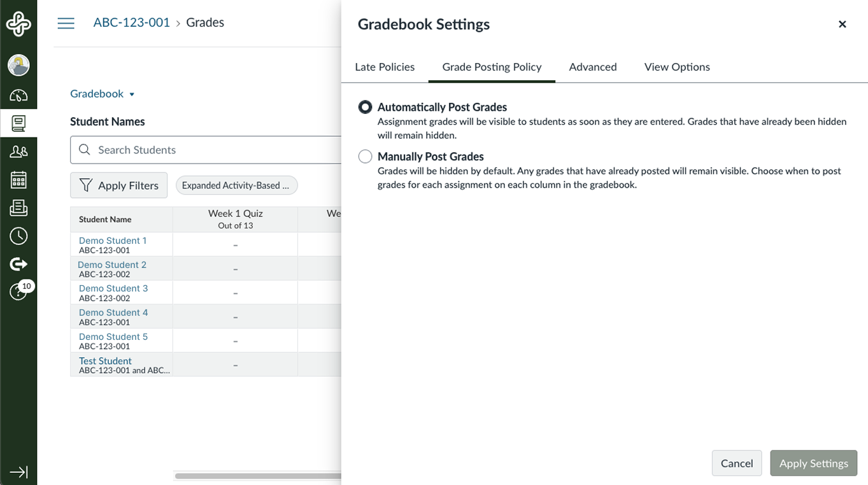
Task: Open the Groups icon in the sidebar
Action: (x=18, y=151)
